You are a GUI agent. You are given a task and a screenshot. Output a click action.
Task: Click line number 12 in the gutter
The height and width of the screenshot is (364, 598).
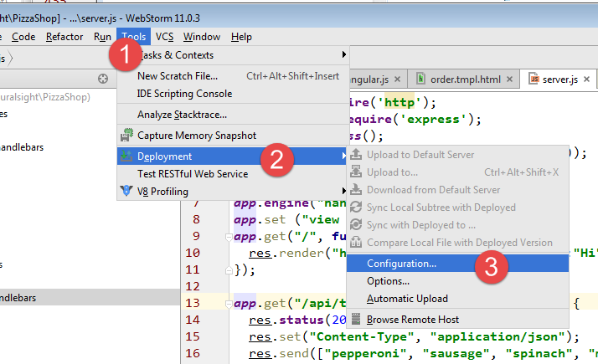[193, 287]
